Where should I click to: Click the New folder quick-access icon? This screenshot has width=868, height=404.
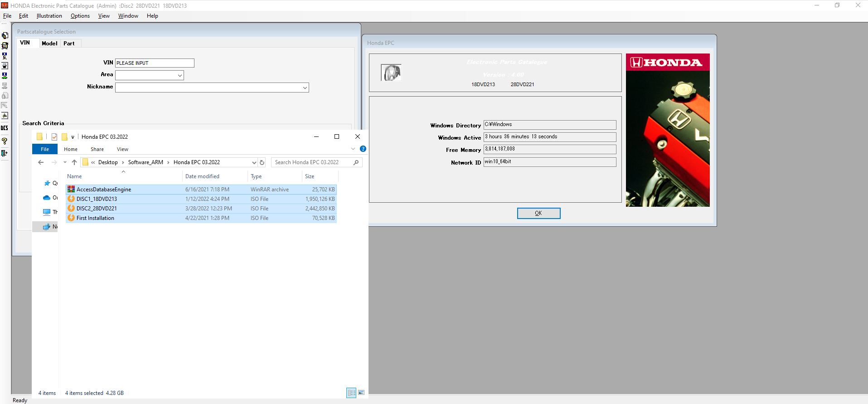[64, 136]
